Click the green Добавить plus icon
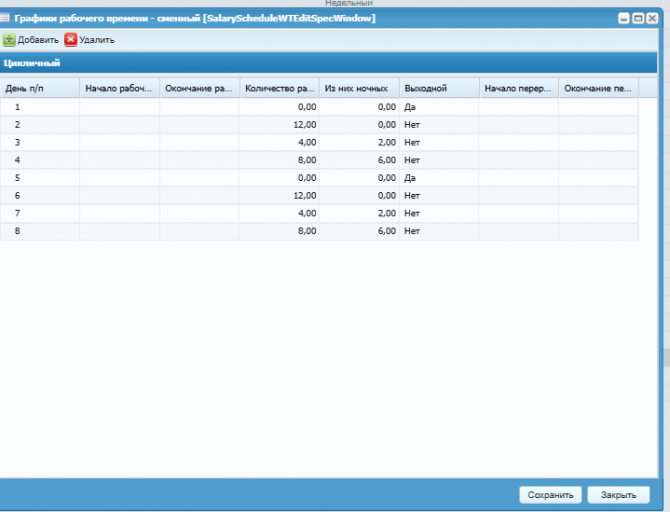The image size is (670, 512). click(9, 40)
